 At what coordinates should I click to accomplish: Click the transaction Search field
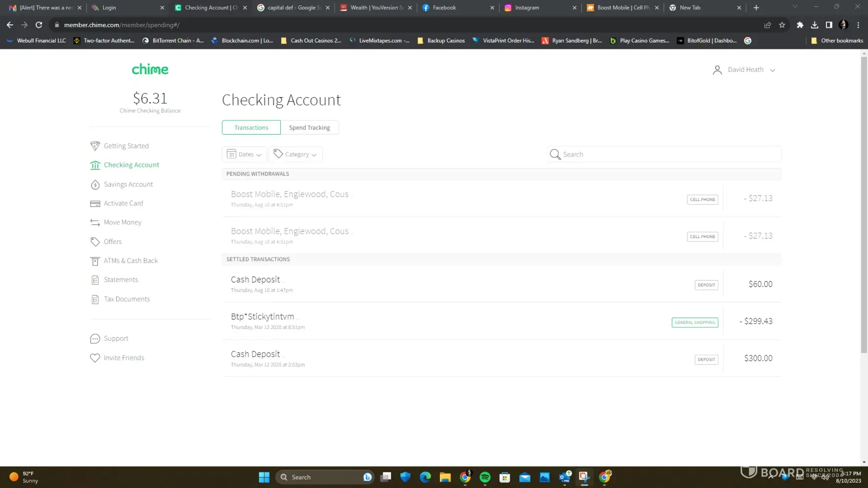tap(664, 154)
